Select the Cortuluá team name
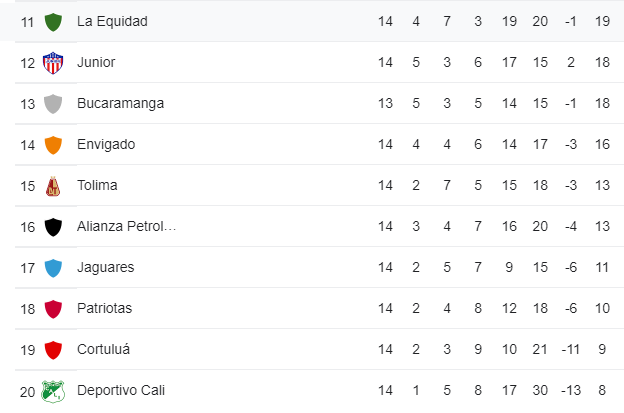The image size is (624, 413). click(103, 349)
